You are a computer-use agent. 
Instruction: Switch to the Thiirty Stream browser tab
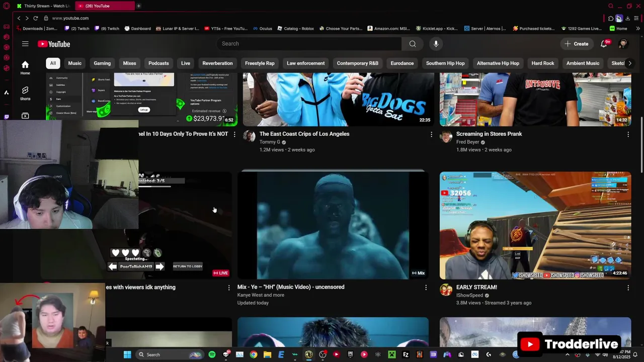44,6
